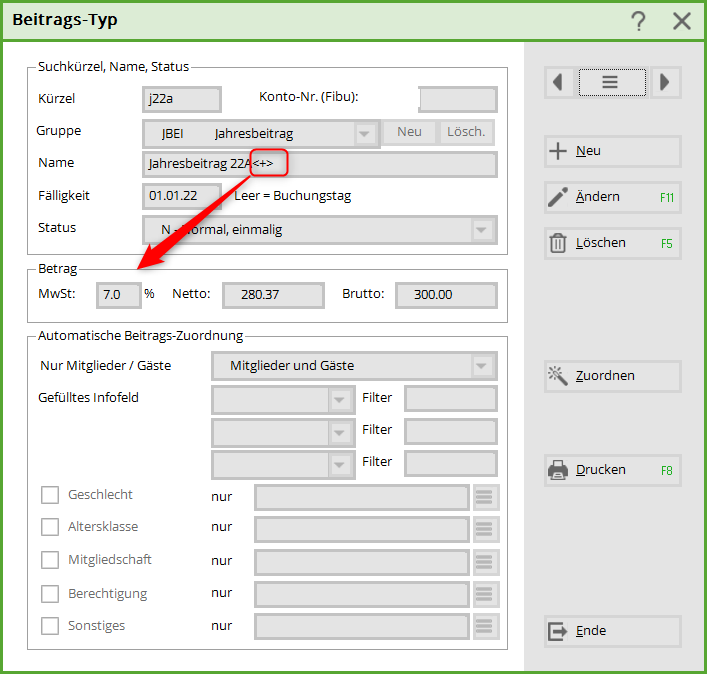Expand Nur Mitglieder / Gäste dropdown
Image resolution: width=707 pixels, height=674 pixels.
coord(483,366)
